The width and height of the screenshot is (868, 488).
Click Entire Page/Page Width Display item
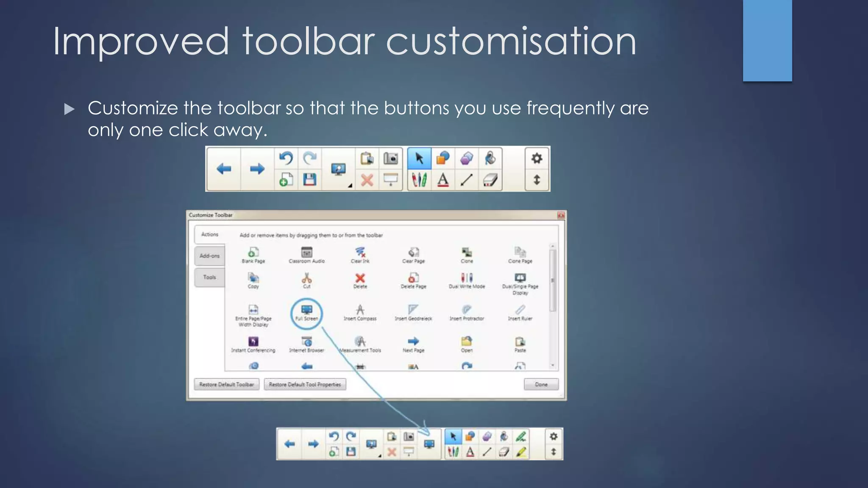pyautogui.click(x=253, y=316)
